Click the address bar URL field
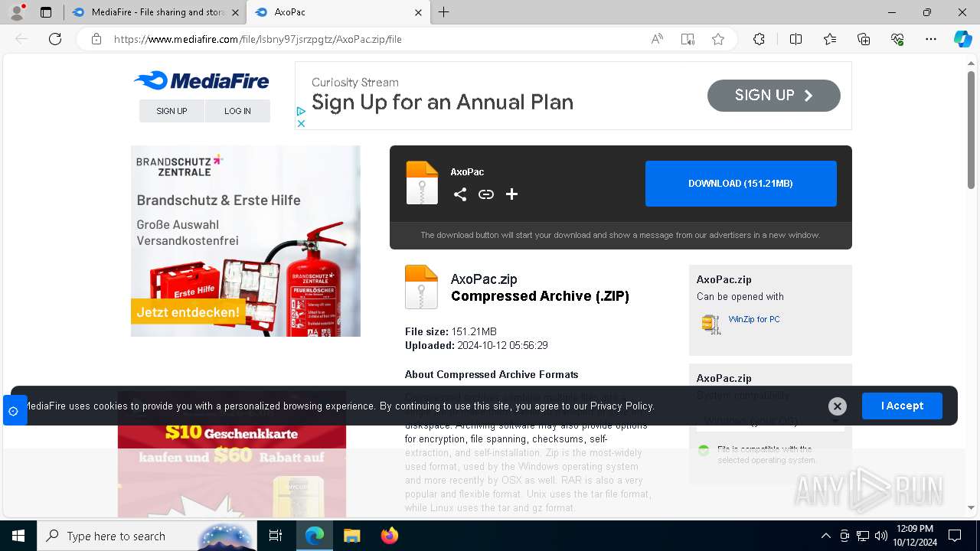 coord(375,39)
